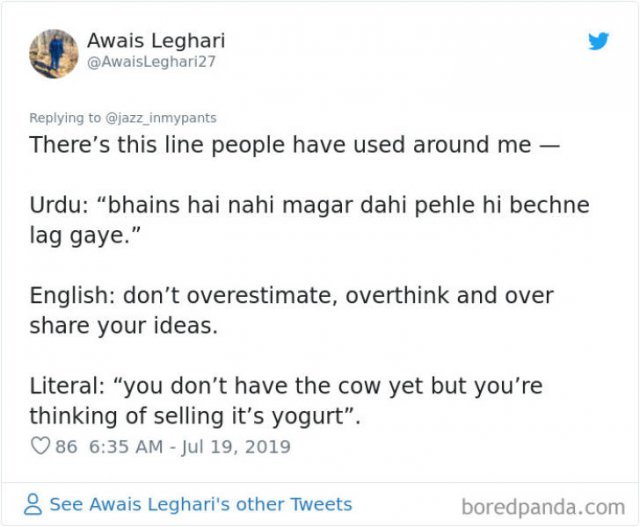
Task: Click the Jul 19, 2019 date
Action: point(236,447)
